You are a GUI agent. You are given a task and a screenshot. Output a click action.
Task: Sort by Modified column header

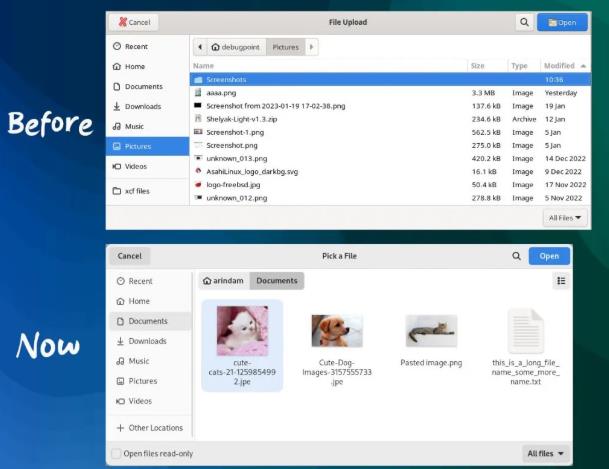(x=565, y=66)
